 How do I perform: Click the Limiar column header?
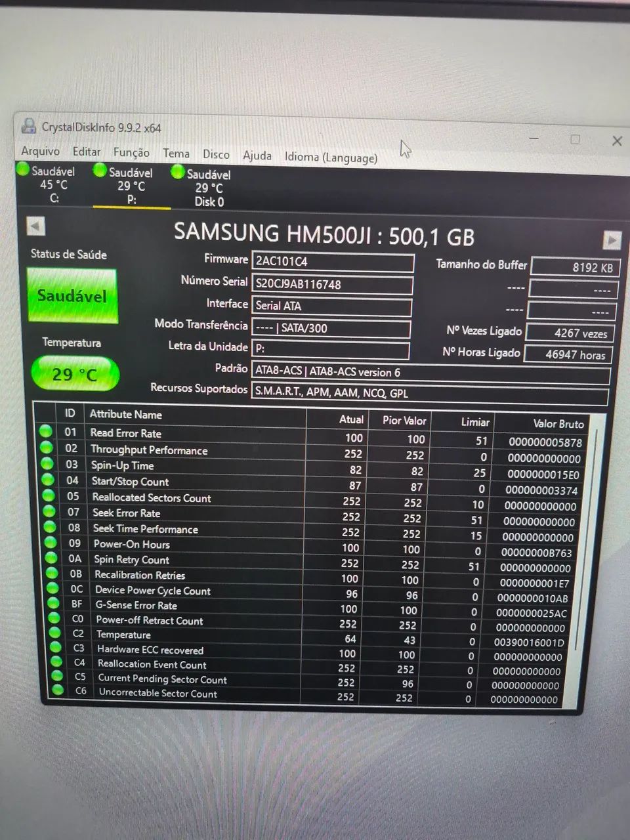pyautogui.click(x=475, y=422)
